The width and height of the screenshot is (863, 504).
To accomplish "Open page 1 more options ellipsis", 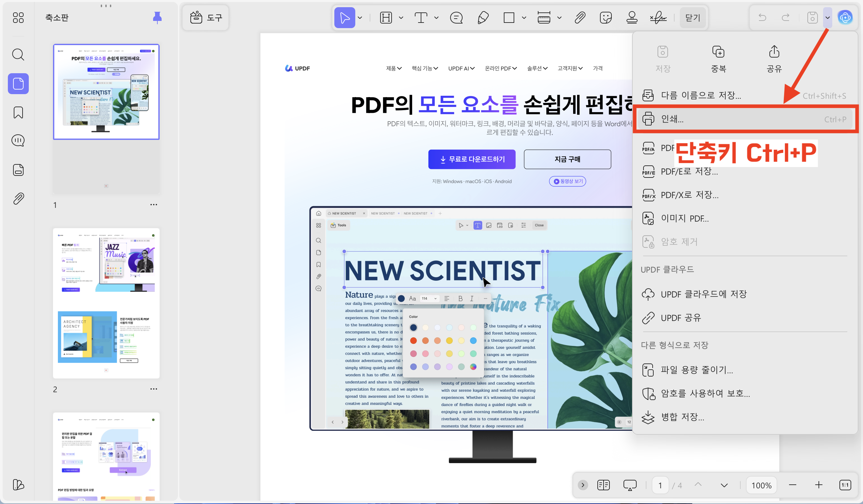I will [x=153, y=205].
